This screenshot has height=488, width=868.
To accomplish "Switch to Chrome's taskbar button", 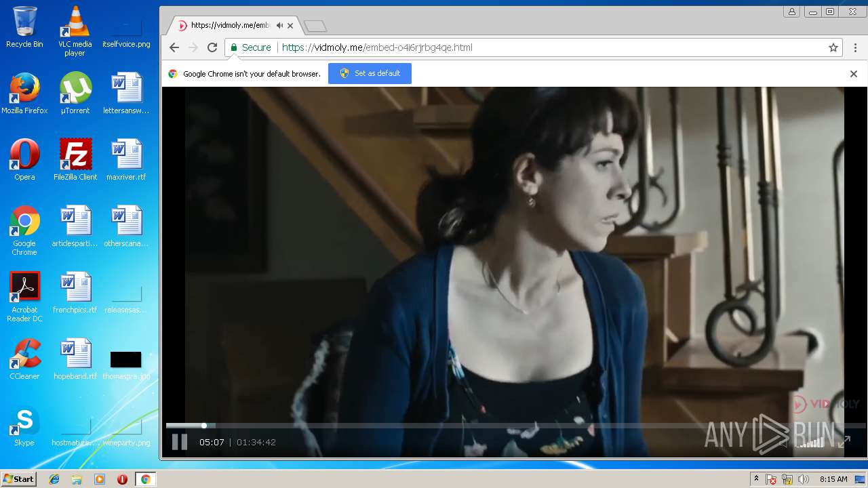I will (145, 479).
